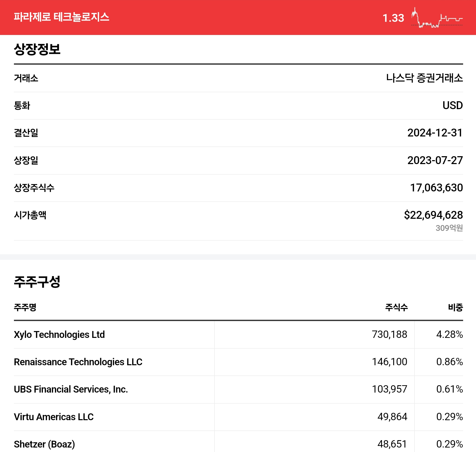Click share count 730,188
The height and width of the screenshot is (452, 476).
390,334
